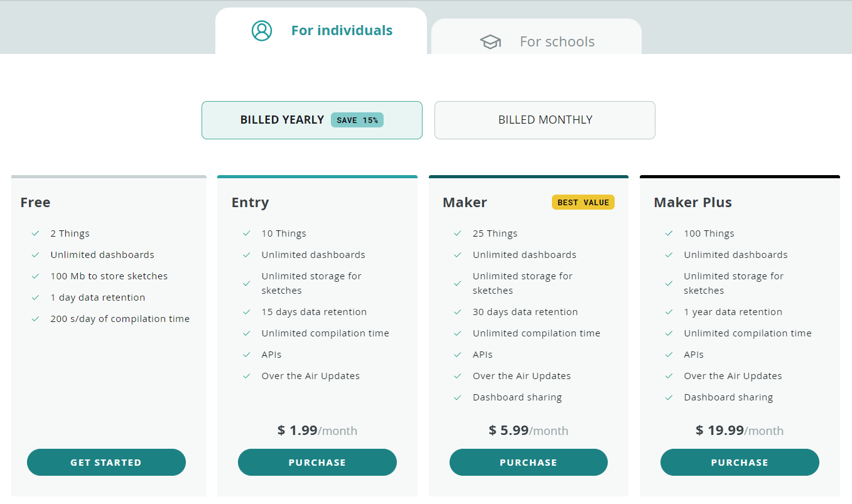Click Dashboard sharing text in Maker plan
Viewport: 852px width, 504px height.
point(517,397)
